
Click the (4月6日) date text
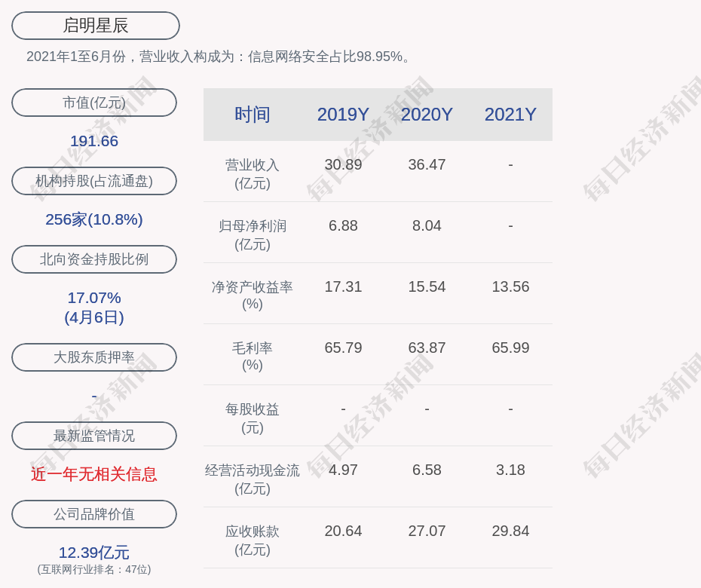pyautogui.click(x=94, y=317)
